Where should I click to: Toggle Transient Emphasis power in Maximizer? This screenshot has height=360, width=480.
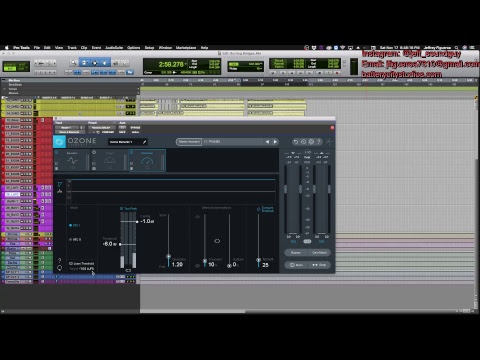click(258, 209)
